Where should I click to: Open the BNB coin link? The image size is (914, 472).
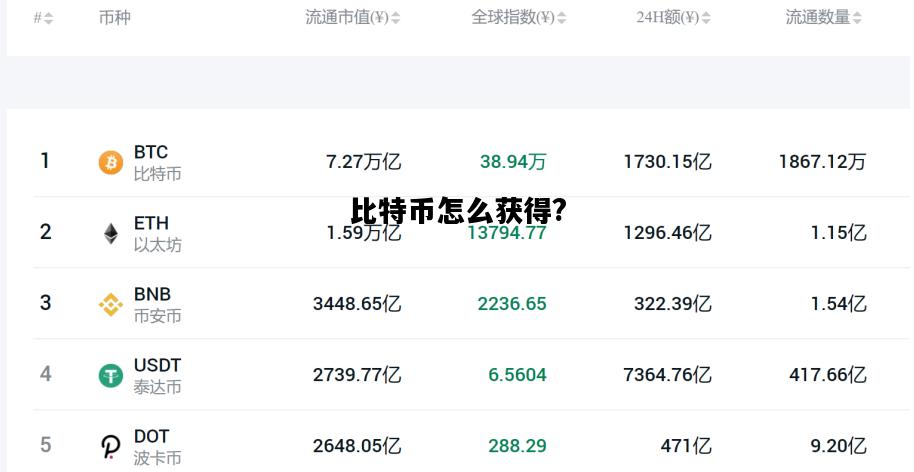click(x=152, y=294)
